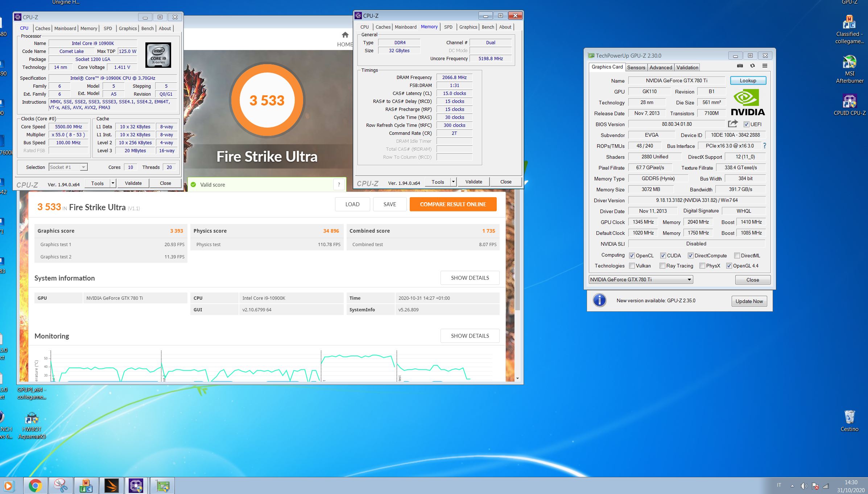Viewport: 868px width, 494px height.
Task: Switch to GPU-Z Sensors tab
Action: pyautogui.click(x=636, y=67)
